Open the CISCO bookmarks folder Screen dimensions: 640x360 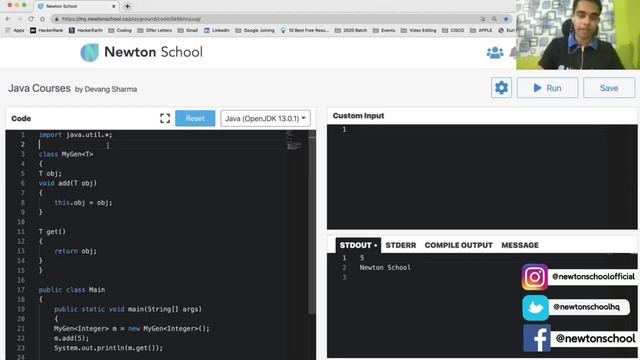tap(453, 30)
